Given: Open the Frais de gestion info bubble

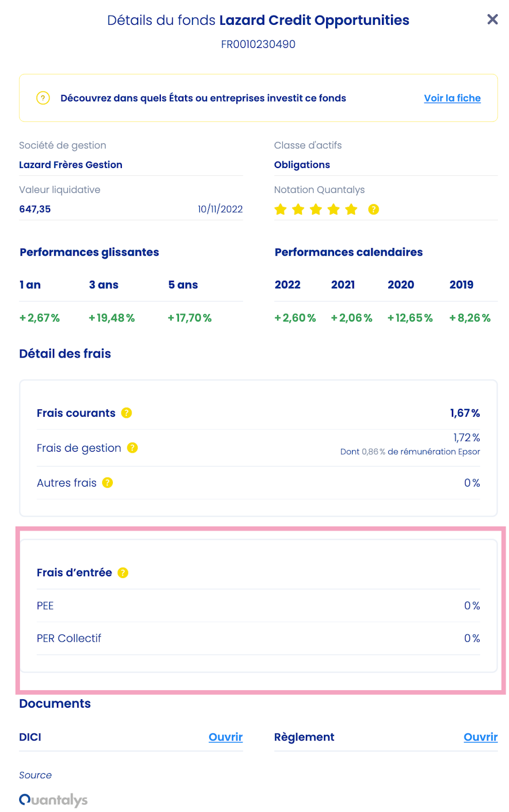Looking at the screenshot, I should [132, 448].
